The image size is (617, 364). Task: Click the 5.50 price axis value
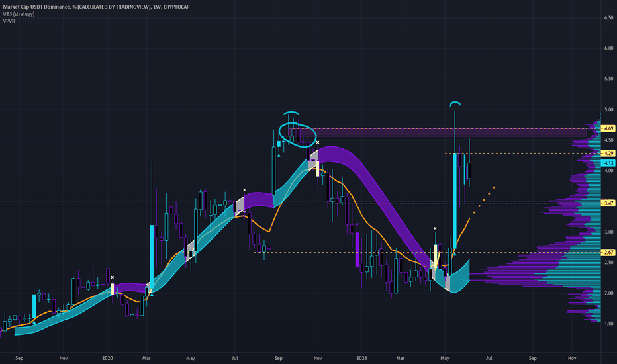(x=609, y=79)
